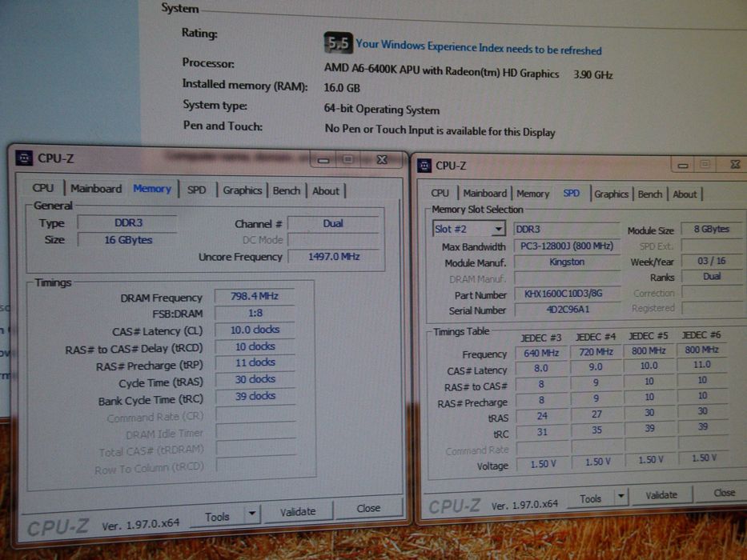Click Serial Number field 4D2C96A1
The width and height of the screenshot is (747, 560).
coord(566,310)
